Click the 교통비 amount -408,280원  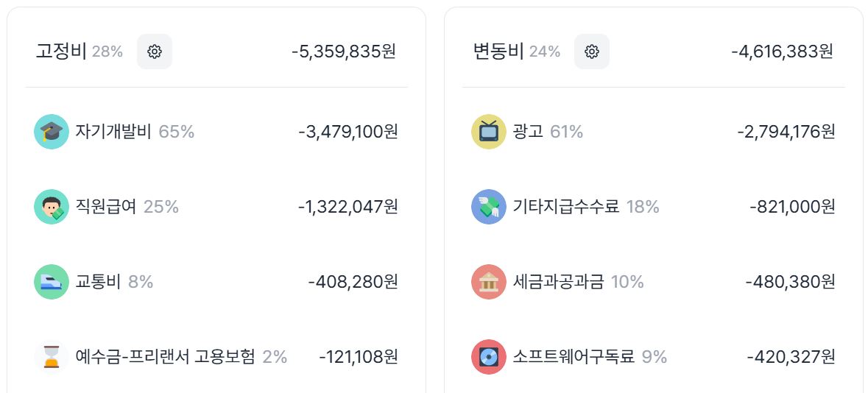coord(353,282)
